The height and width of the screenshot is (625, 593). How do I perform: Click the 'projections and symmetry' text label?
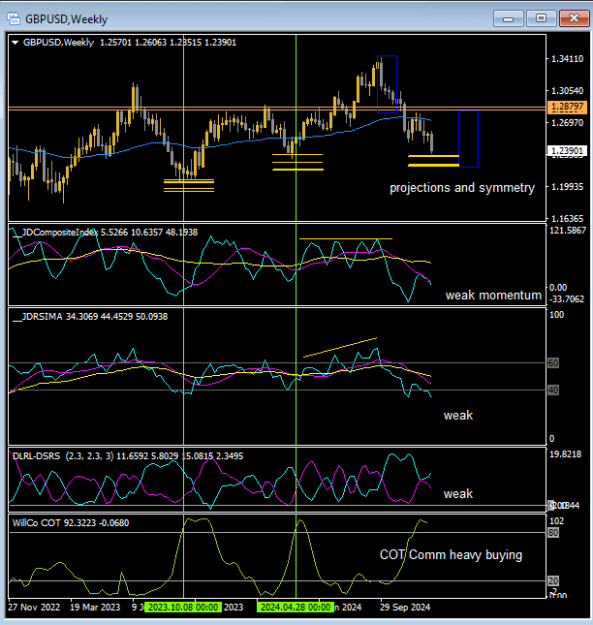pos(462,188)
